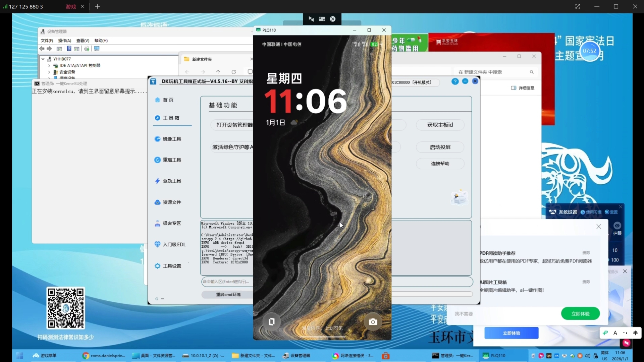Select 驱动工具 in the toolbox sidebar
The width and height of the screenshot is (644, 362).
(171, 181)
